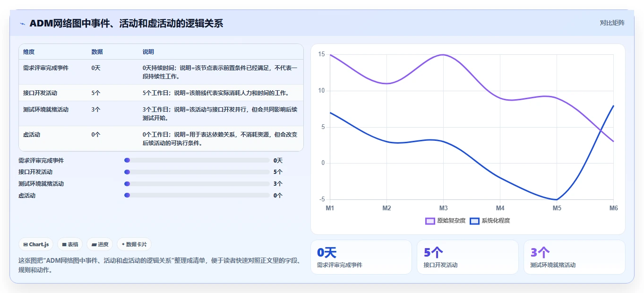The image size is (644, 293).
Task: Click 原始复杂度 legend text
Action: pyautogui.click(x=451, y=221)
